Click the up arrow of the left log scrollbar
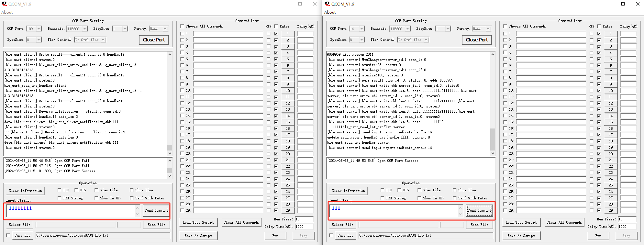 [170, 54]
